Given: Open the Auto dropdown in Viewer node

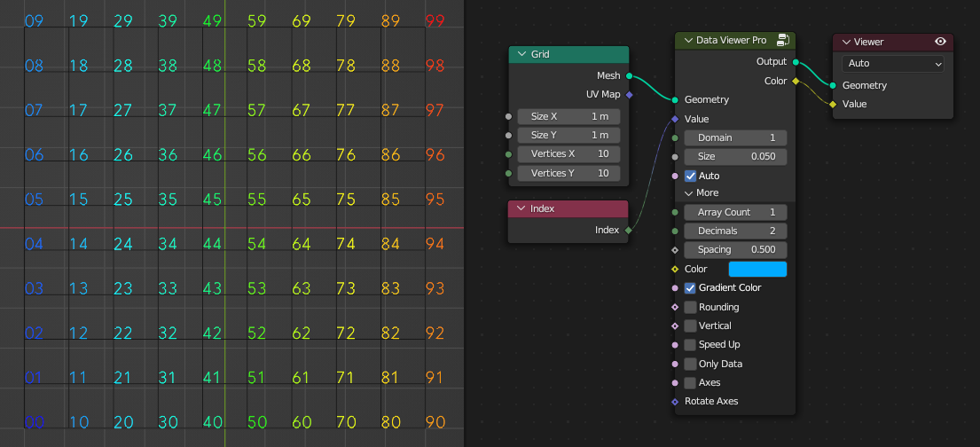Looking at the screenshot, I should tap(892, 63).
